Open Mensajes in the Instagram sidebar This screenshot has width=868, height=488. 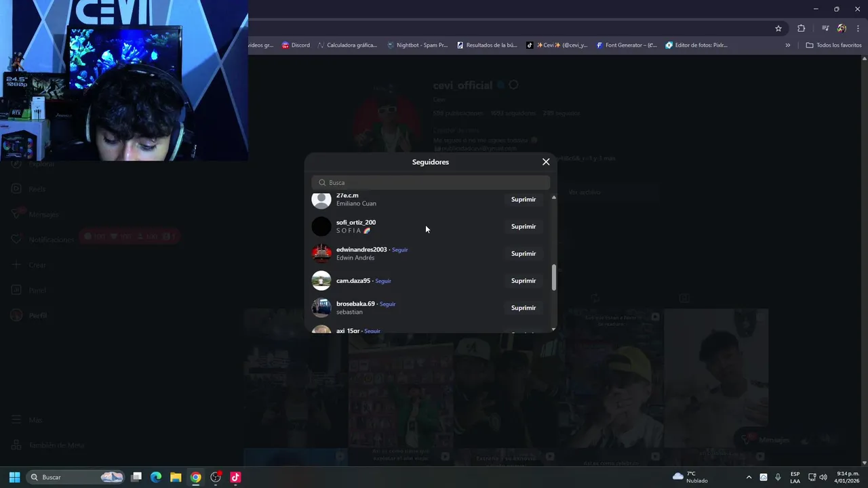tap(36, 214)
